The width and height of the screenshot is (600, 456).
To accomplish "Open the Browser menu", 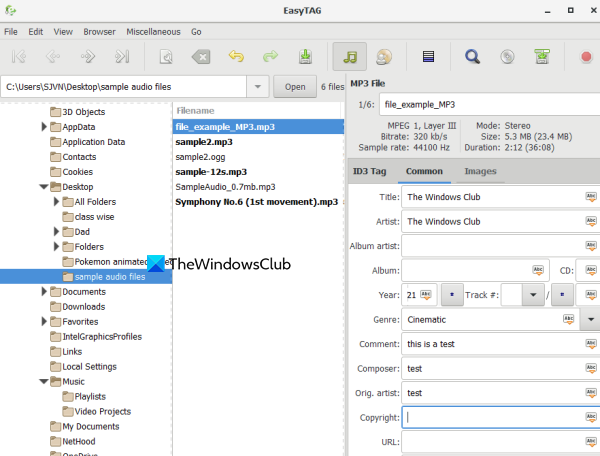I will point(99,32).
